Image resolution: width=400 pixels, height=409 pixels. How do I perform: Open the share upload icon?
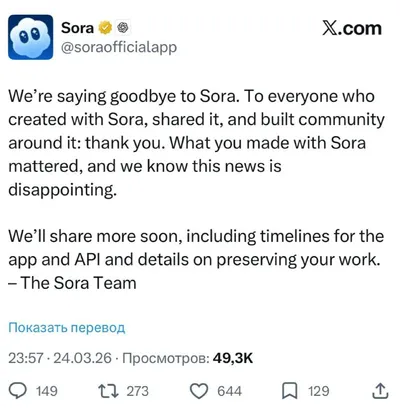pos(380,391)
